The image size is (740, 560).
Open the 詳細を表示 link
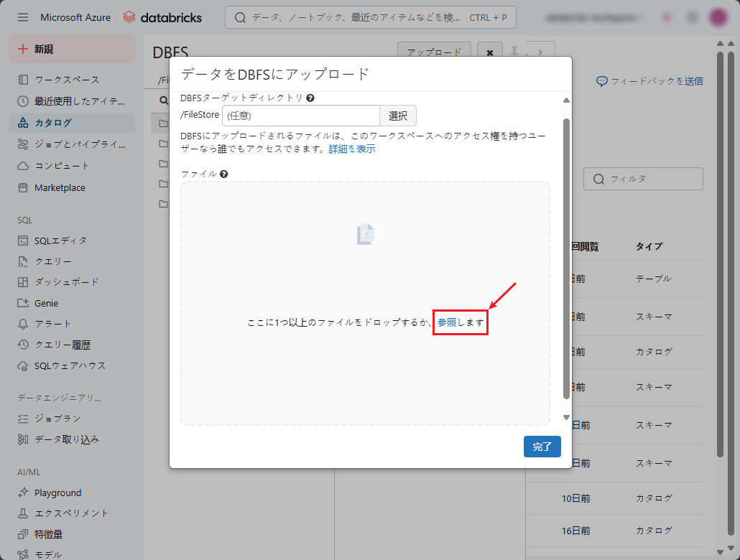coord(352,149)
